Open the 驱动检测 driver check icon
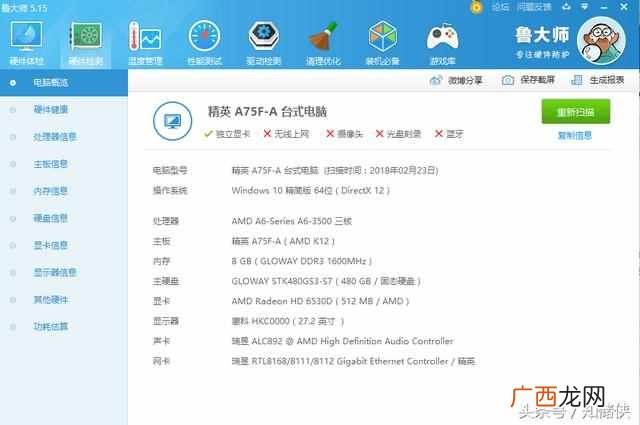640x425 pixels. pos(264,43)
